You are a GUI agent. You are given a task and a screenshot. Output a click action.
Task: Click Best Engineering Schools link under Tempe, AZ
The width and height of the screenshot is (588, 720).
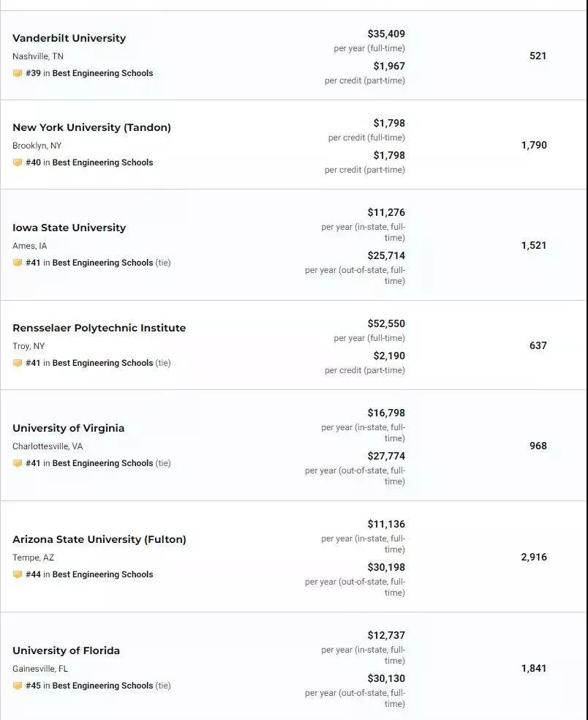click(102, 574)
